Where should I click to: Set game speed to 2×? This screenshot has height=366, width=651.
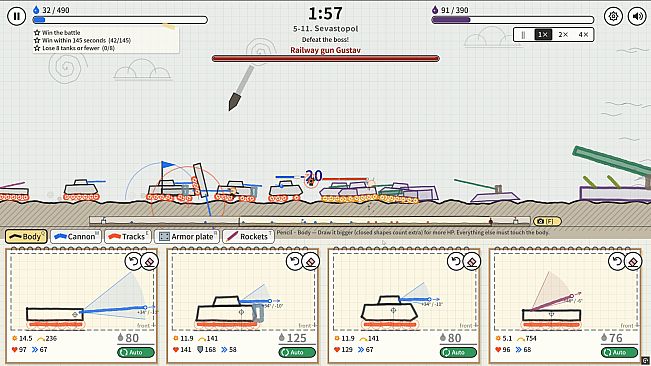pyautogui.click(x=563, y=34)
